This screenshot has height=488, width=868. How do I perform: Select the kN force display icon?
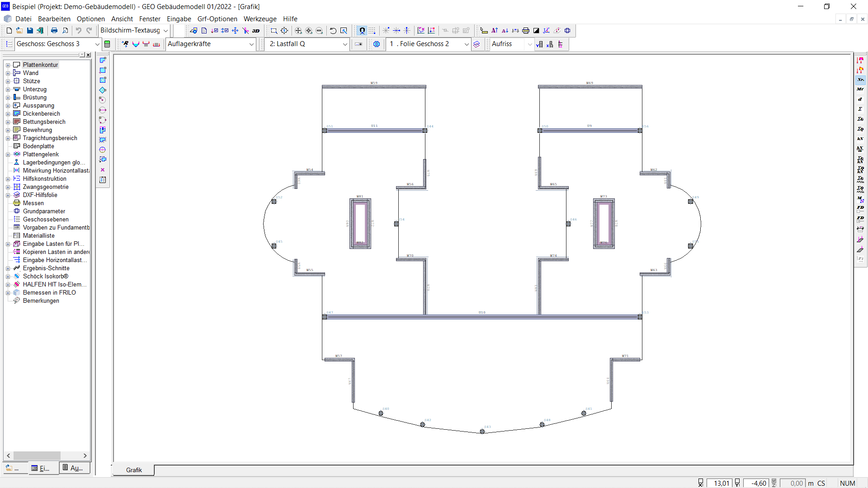[x=860, y=139]
